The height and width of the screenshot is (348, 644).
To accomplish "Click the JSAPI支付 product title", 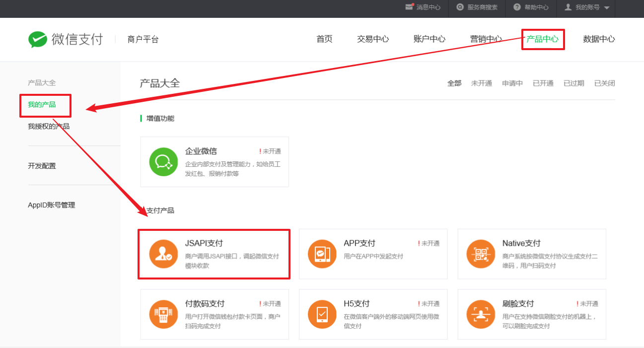I will 204,243.
